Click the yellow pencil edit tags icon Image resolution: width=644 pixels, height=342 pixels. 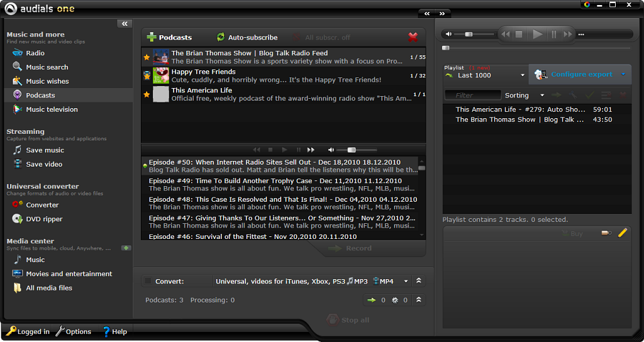click(x=622, y=233)
